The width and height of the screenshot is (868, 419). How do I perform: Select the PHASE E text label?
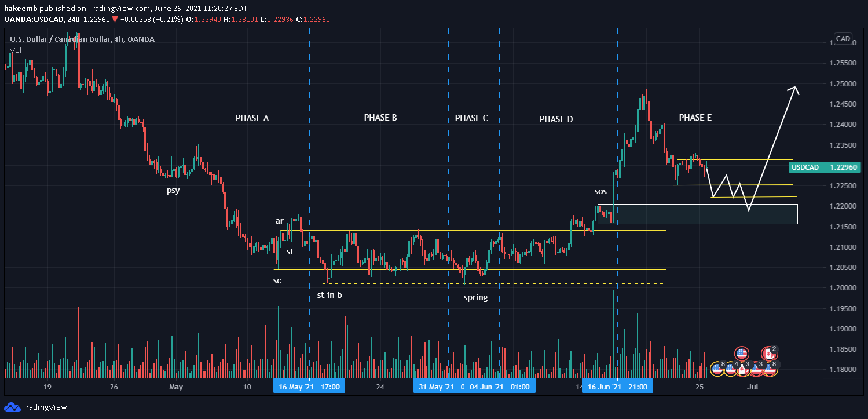695,118
